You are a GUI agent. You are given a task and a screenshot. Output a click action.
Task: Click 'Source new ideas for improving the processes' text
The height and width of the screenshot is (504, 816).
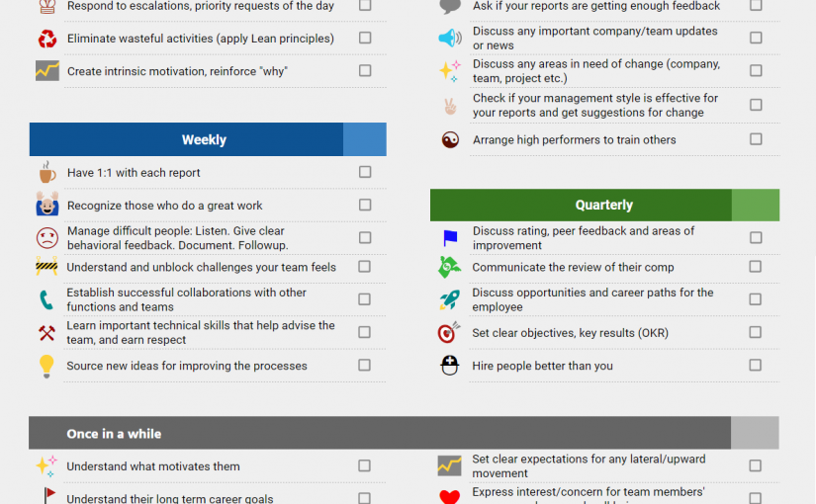click(187, 366)
